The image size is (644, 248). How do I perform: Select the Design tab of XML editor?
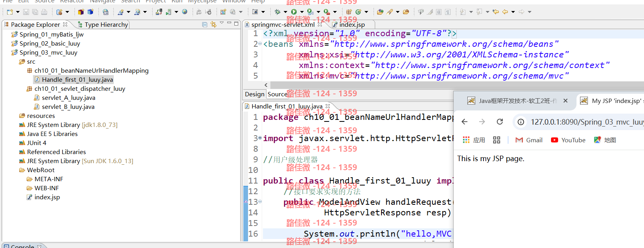[255, 94]
